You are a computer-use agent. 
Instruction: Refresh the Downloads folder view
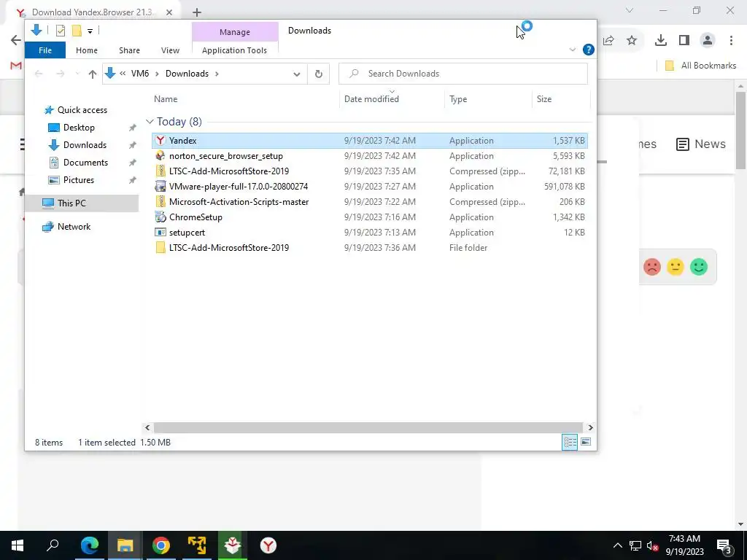click(318, 74)
